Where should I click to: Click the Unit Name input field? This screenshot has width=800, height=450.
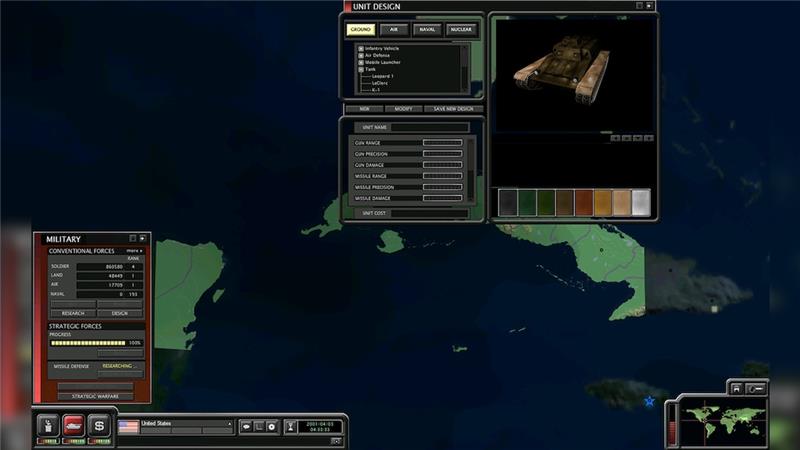(x=428, y=127)
